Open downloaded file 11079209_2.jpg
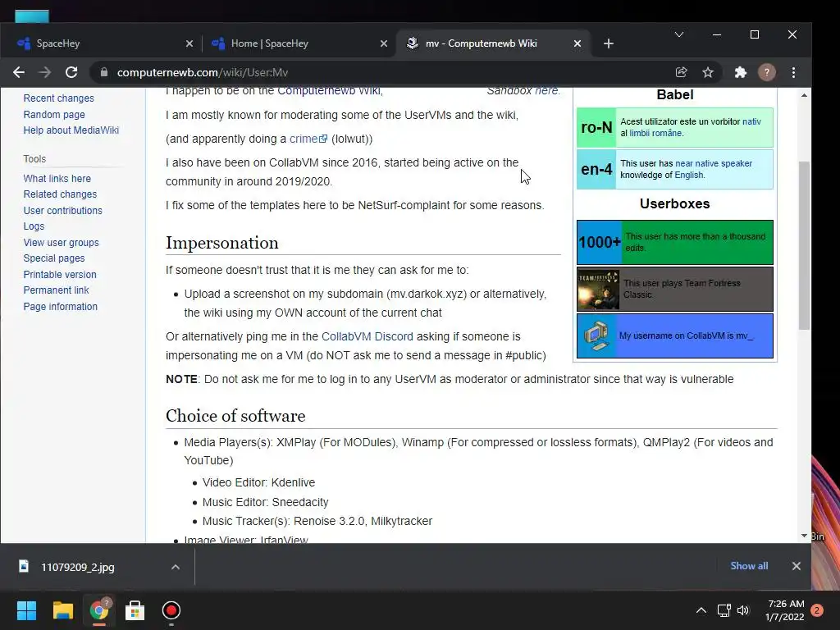Image resolution: width=840 pixels, height=630 pixels. click(x=78, y=567)
